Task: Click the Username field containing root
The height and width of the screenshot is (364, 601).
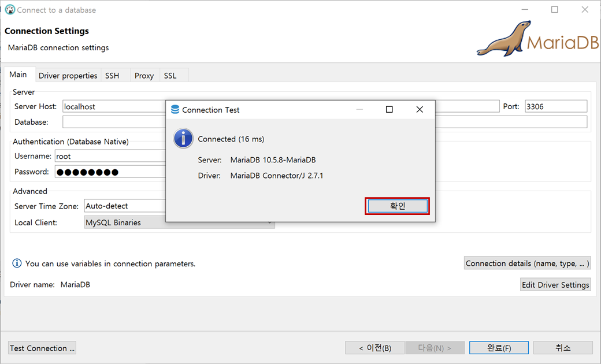Action: (x=110, y=157)
